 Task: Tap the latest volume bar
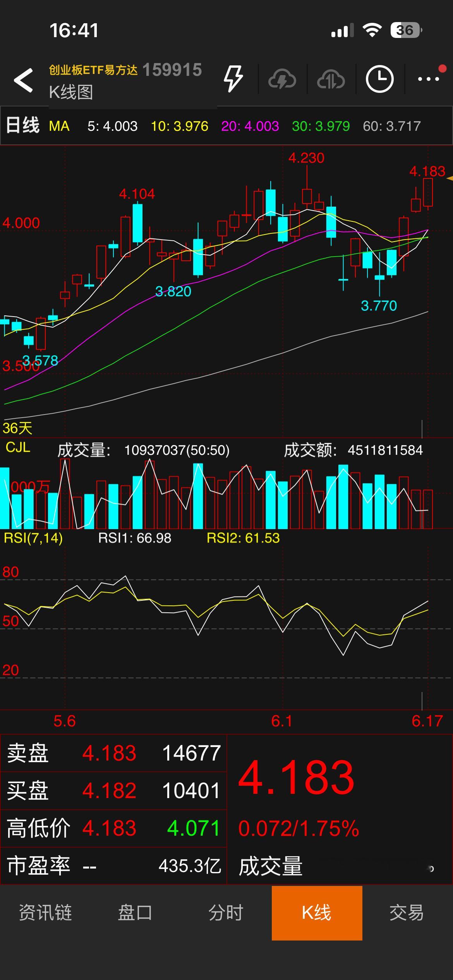428,509
